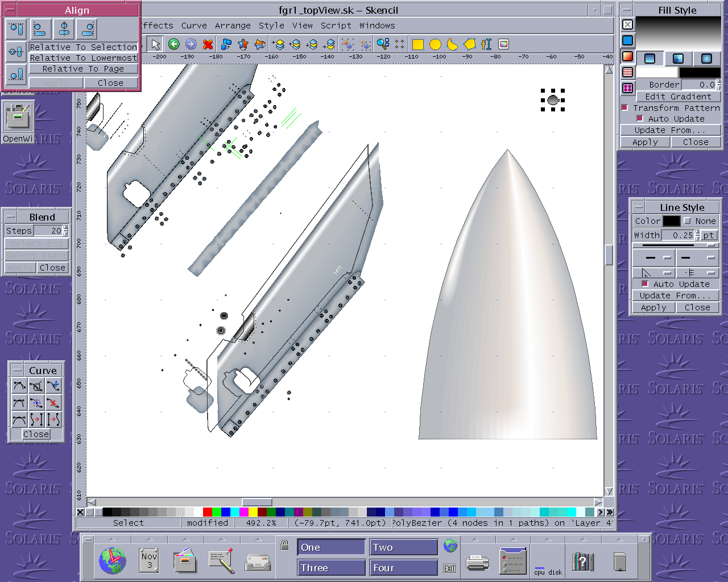Open the Script menu

pos(336,26)
